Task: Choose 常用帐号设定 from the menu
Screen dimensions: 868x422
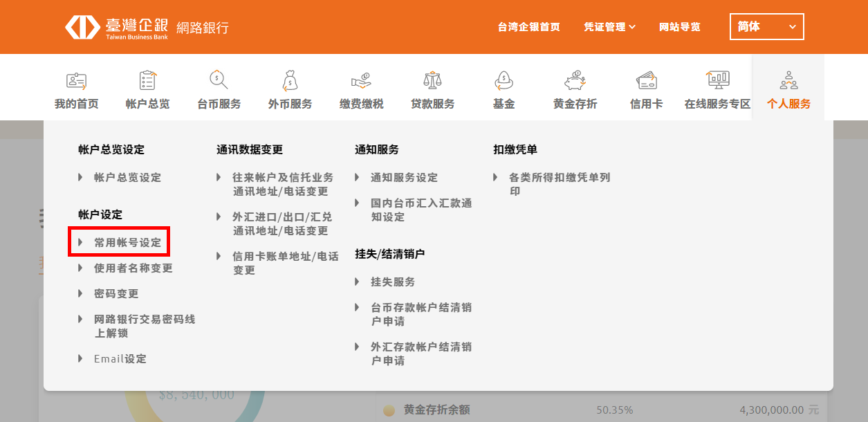Action: click(127, 243)
